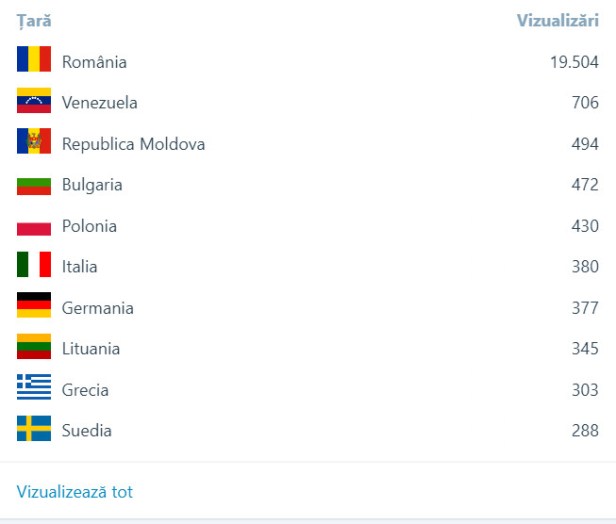Click the Suedia views value 288

coord(585,431)
